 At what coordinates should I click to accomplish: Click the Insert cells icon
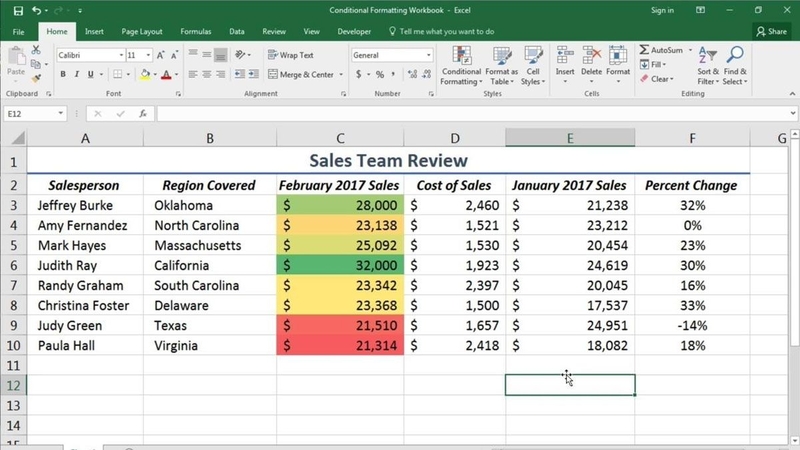tap(565, 55)
